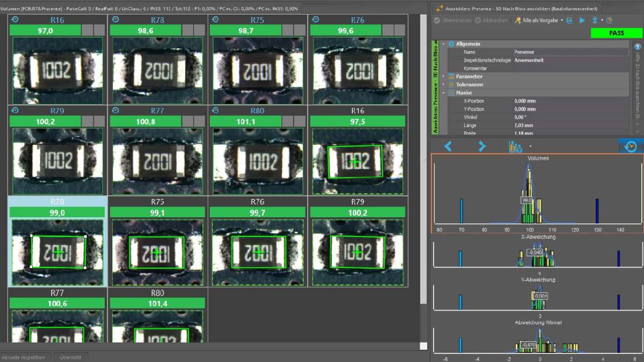644x362 pixels.
Task: Click the save preset disk icon
Action: (569, 20)
